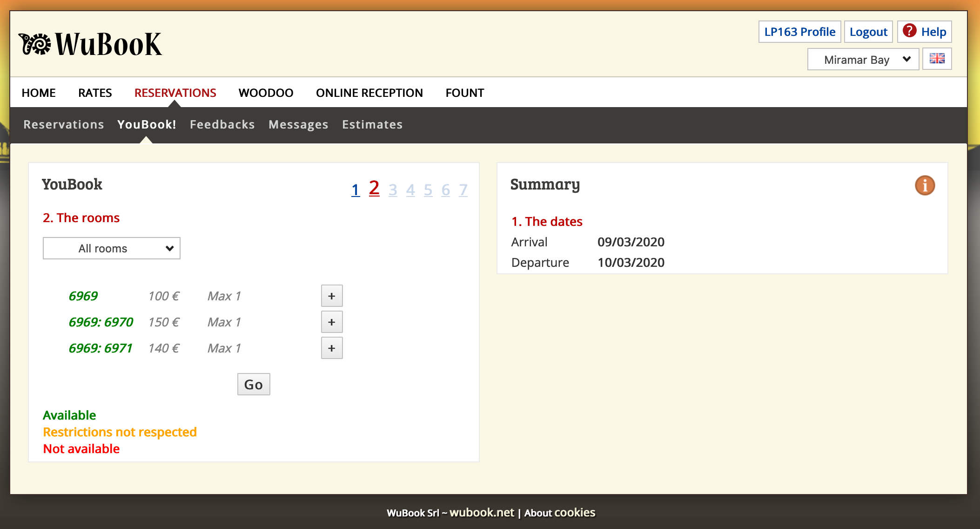Switch to the Messages sub-tab

(x=299, y=124)
